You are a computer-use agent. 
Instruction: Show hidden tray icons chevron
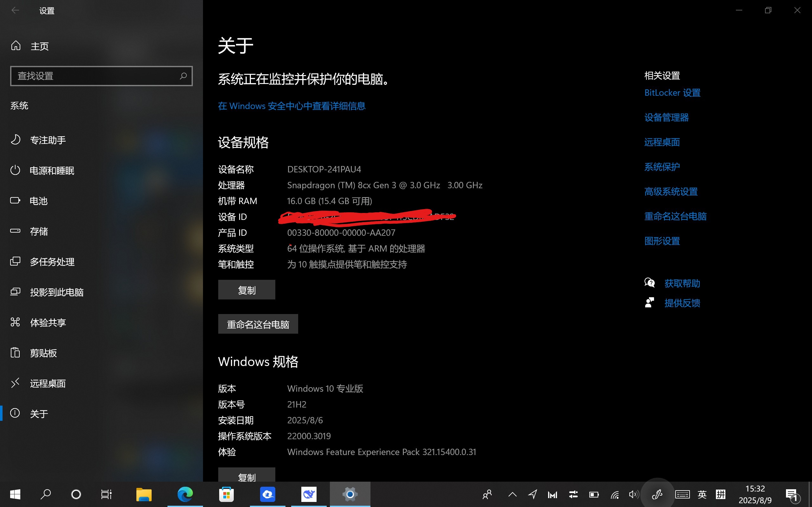(x=512, y=495)
